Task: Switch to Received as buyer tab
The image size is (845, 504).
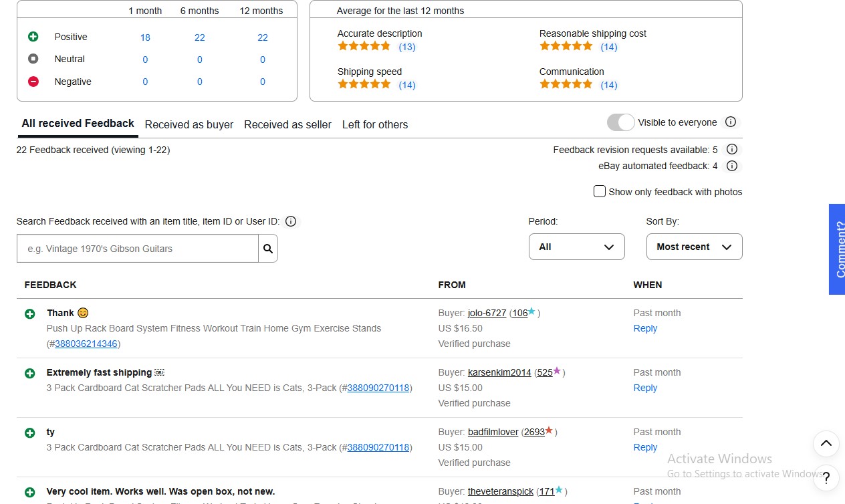Action: click(x=189, y=124)
